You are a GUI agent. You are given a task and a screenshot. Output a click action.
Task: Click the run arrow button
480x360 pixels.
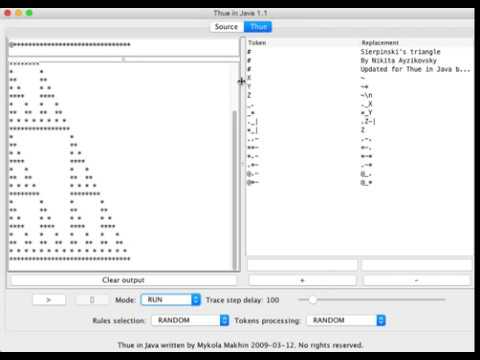pos(49,300)
